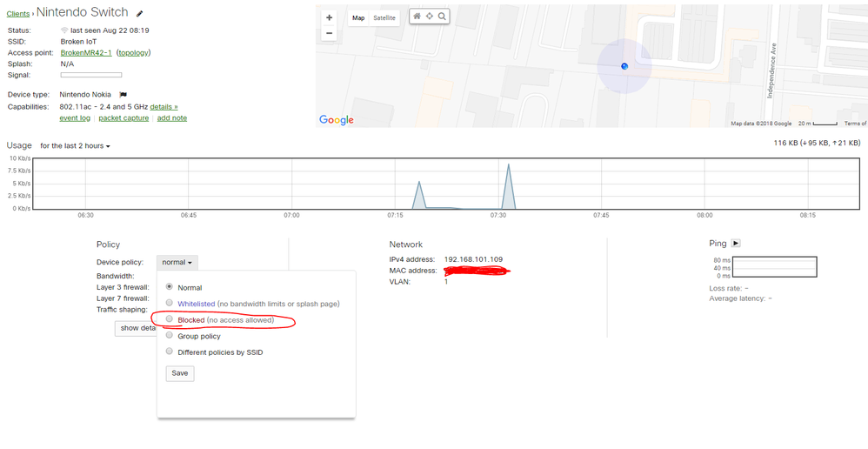Image resolution: width=868 pixels, height=449 pixels.
Task: Click the Nintendo Nokia device type text
Action: [x=85, y=95]
